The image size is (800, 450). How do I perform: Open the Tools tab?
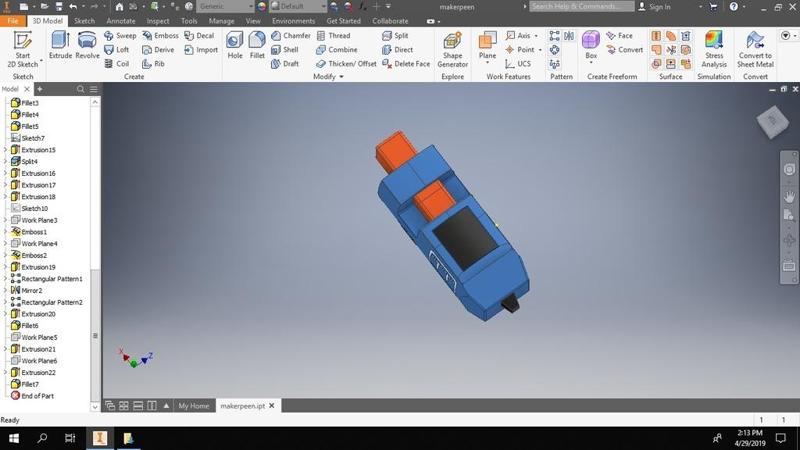pyautogui.click(x=189, y=21)
